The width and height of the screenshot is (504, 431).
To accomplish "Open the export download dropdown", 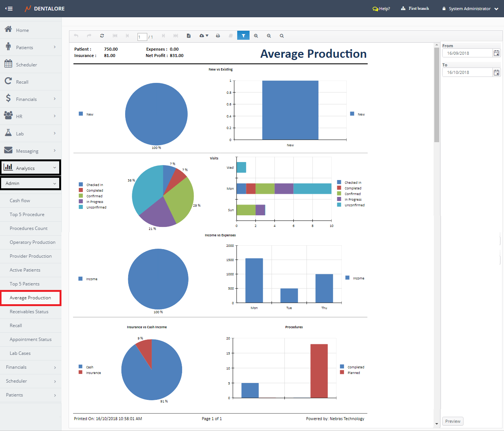I will coord(203,36).
